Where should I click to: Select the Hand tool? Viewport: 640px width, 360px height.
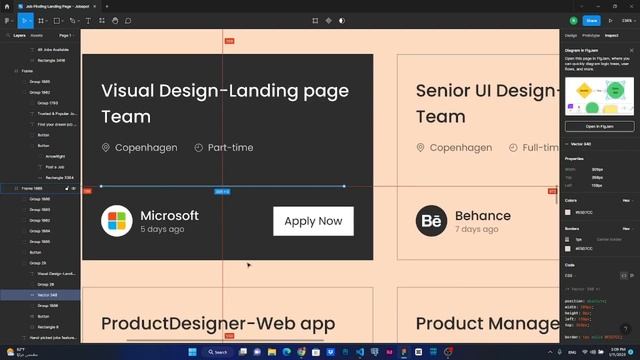point(115,20)
